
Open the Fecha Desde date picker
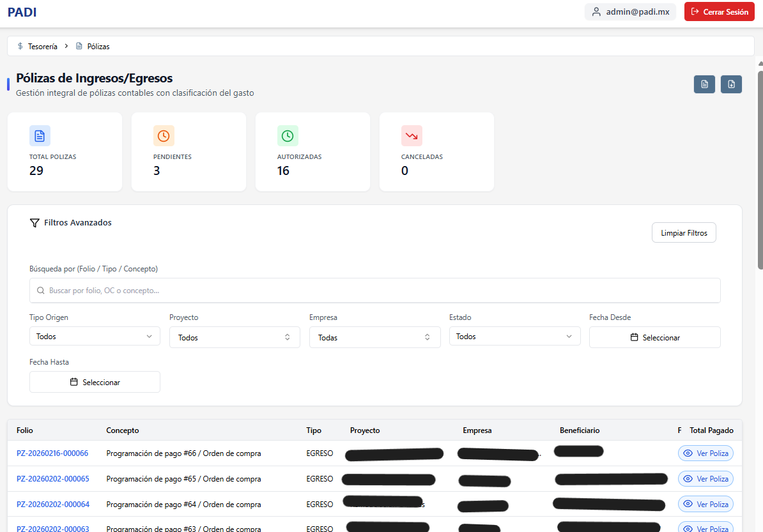(654, 337)
